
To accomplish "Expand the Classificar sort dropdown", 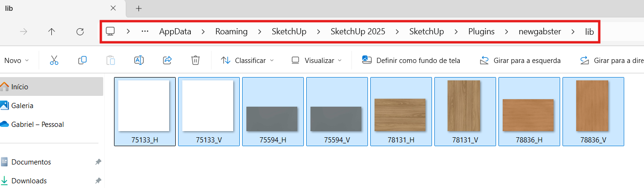I will [x=247, y=60].
